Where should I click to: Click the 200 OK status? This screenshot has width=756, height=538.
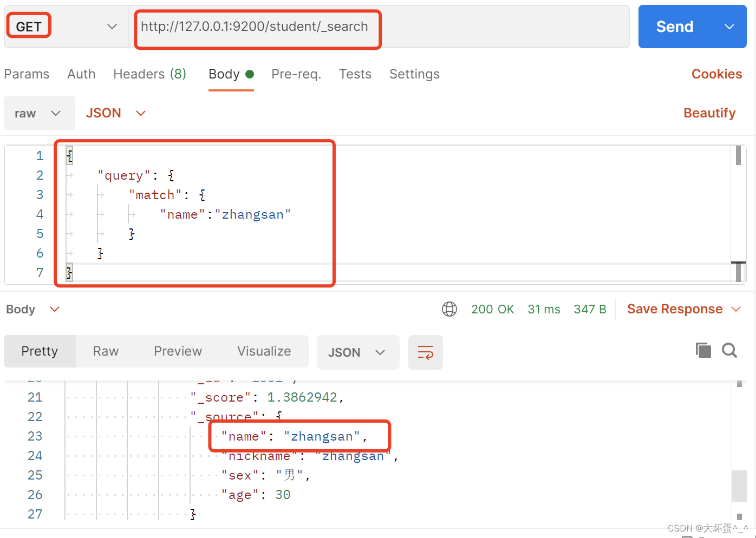tap(492, 309)
